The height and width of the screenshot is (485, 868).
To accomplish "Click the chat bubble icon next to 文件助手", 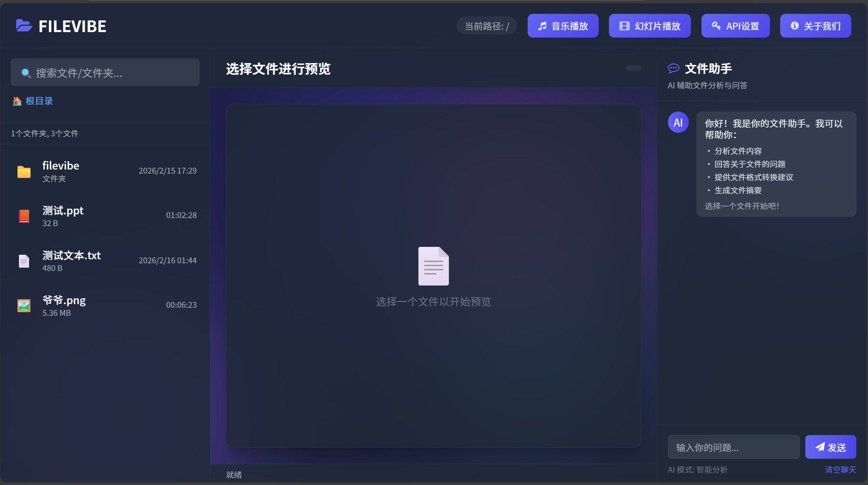I will click(x=673, y=68).
